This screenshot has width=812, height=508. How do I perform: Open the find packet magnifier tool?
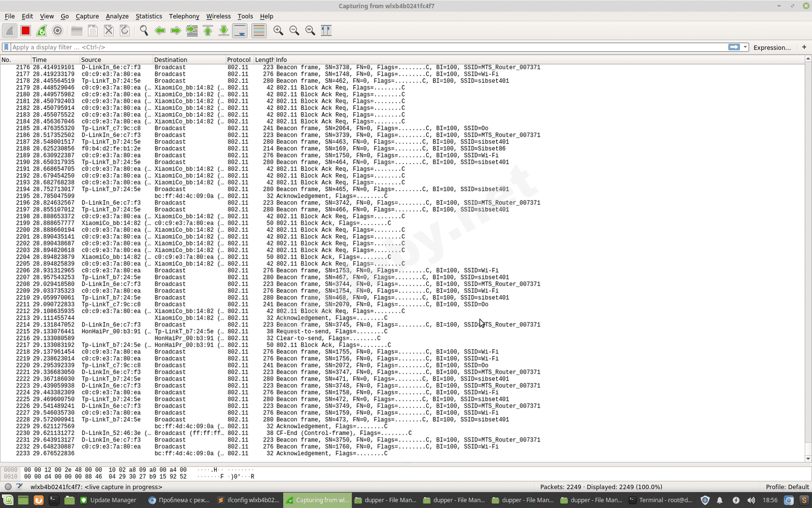(144, 30)
